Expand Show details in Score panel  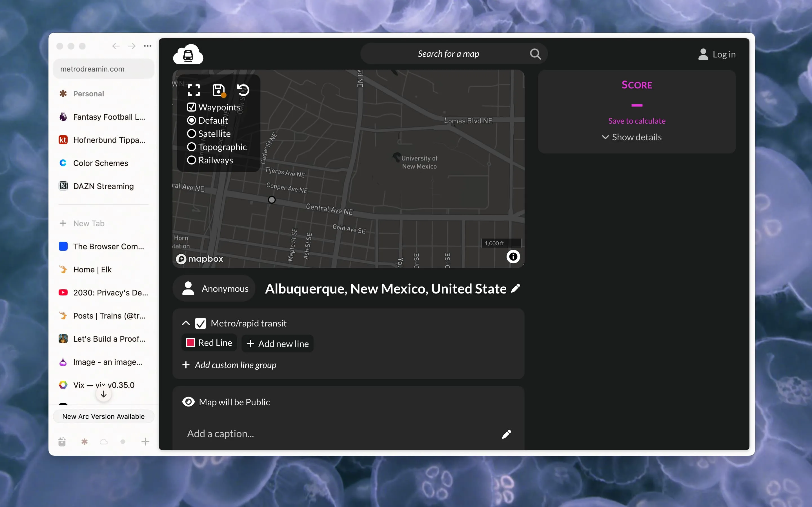click(x=632, y=137)
